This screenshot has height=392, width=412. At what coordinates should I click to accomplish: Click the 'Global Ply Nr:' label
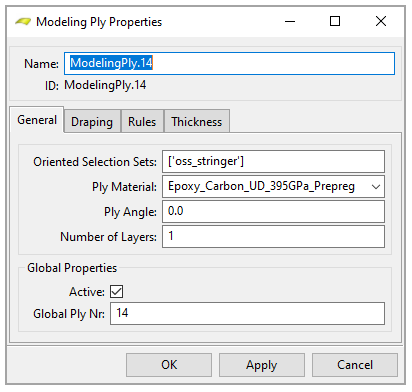(x=69, y=314)
